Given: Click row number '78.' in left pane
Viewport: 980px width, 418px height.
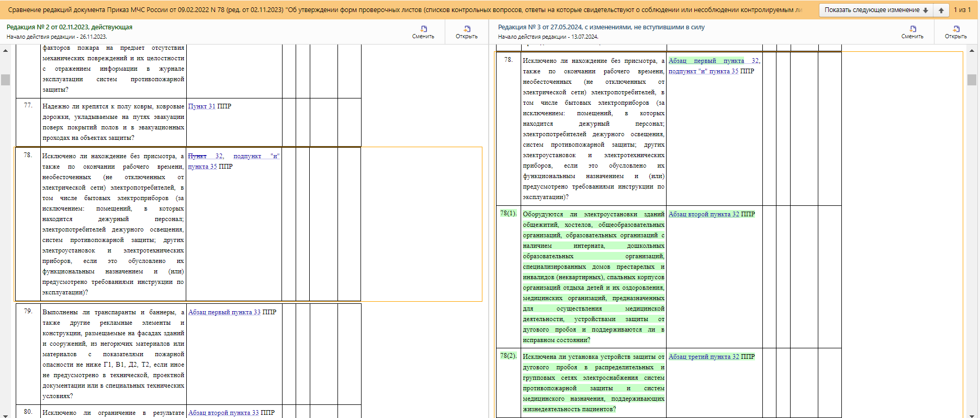Looking at the screenshot, I should 28,156.
